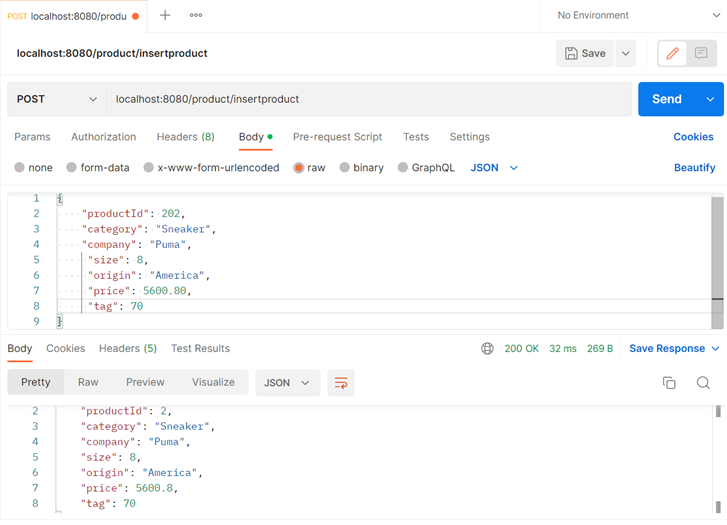This screenshot has width=727, height=525.
Task: View the Test Results tab
Action: (200, 348)
